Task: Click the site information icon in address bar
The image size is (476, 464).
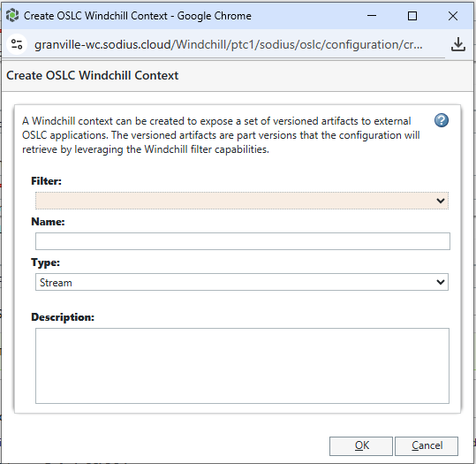Action: [x=17, y=45]
